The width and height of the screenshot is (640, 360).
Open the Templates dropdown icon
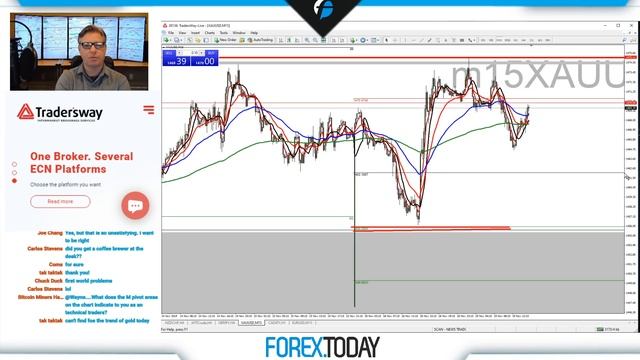(x=374, y=40)
